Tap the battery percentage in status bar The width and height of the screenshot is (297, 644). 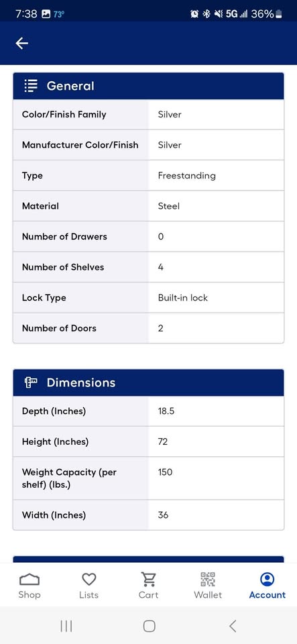[262, 13]
